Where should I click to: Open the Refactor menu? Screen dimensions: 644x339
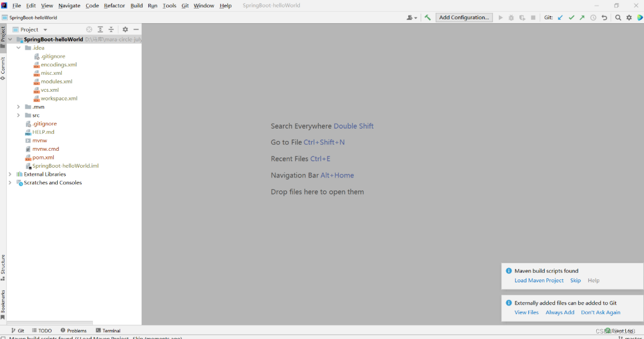(114, 5)
